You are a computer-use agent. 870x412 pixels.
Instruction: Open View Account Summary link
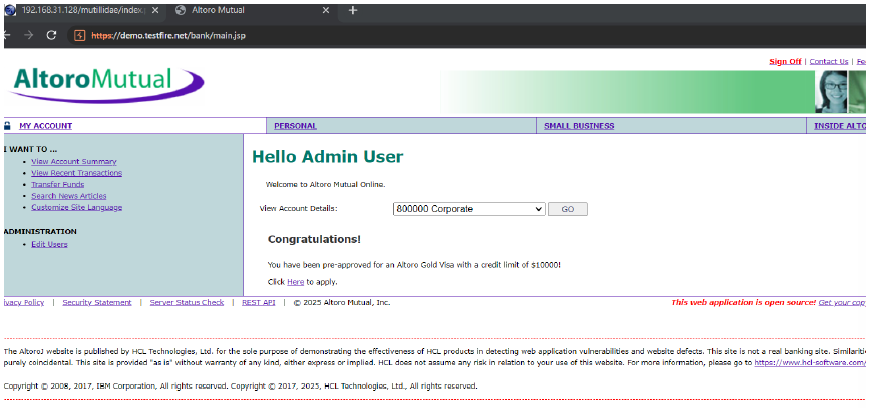point(74,161)
